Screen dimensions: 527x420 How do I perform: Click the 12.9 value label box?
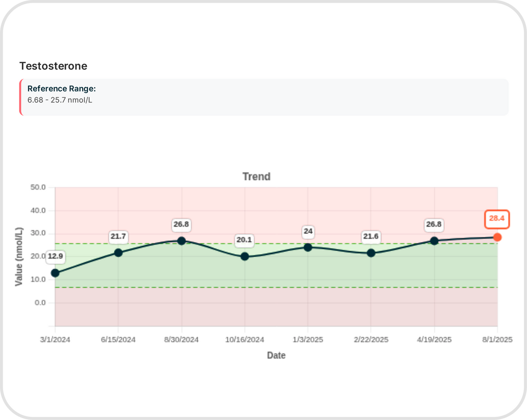[55, 256]
